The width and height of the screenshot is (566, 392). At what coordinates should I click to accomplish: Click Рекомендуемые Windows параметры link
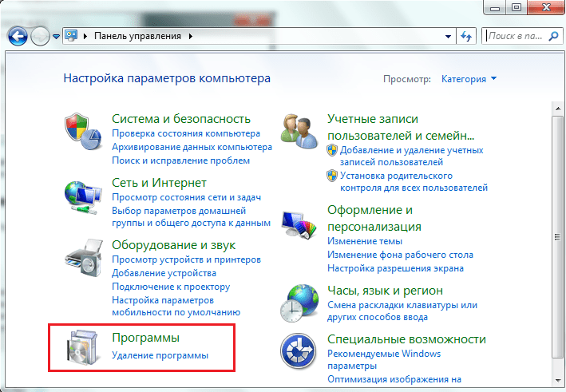(x=384, y=360)
